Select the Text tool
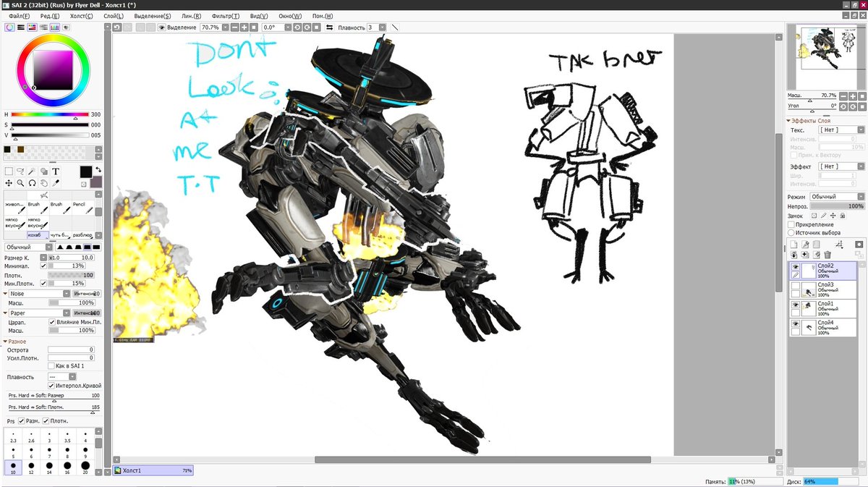The image size is (868, 487). click(x=56, y=171)
